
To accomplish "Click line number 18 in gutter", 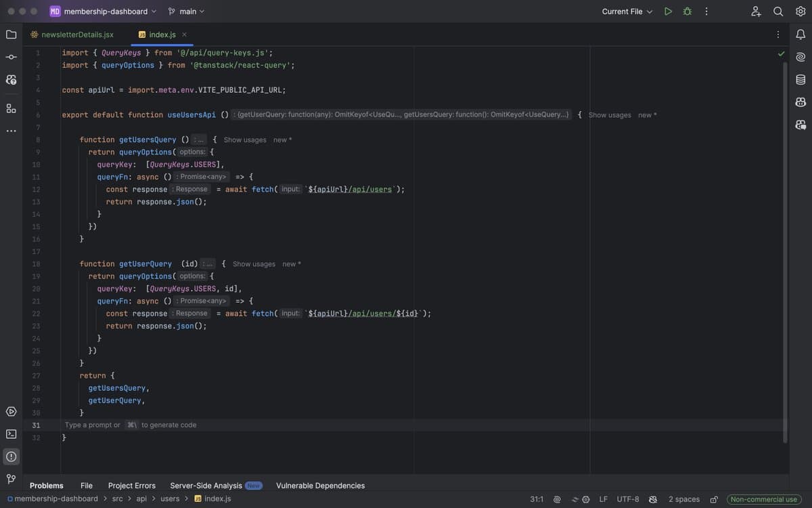I will point(36,263).
